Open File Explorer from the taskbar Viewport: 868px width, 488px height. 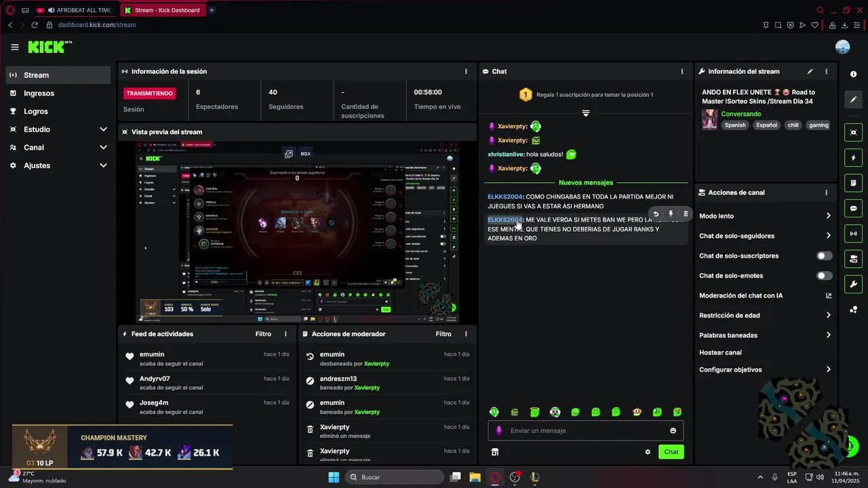coord(475,477)
